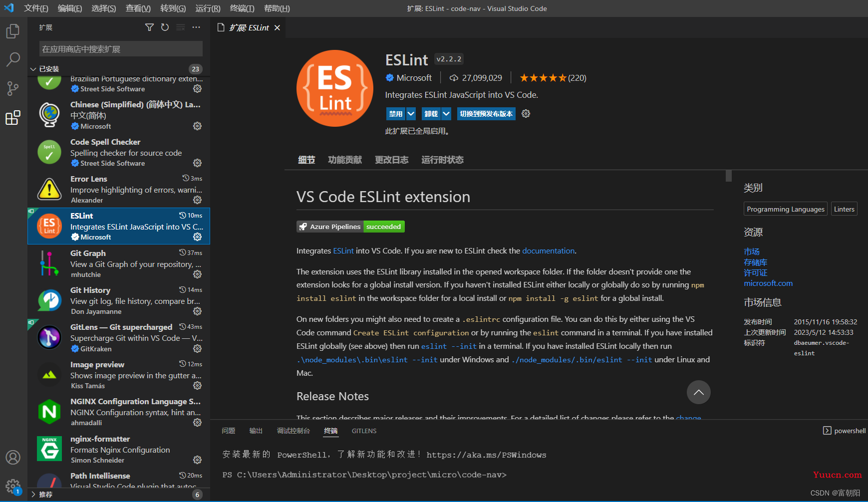Viewport: 868px width, 502px height.
Task: Click the settings gear beside pre-release button
Action: pos(526,114)
